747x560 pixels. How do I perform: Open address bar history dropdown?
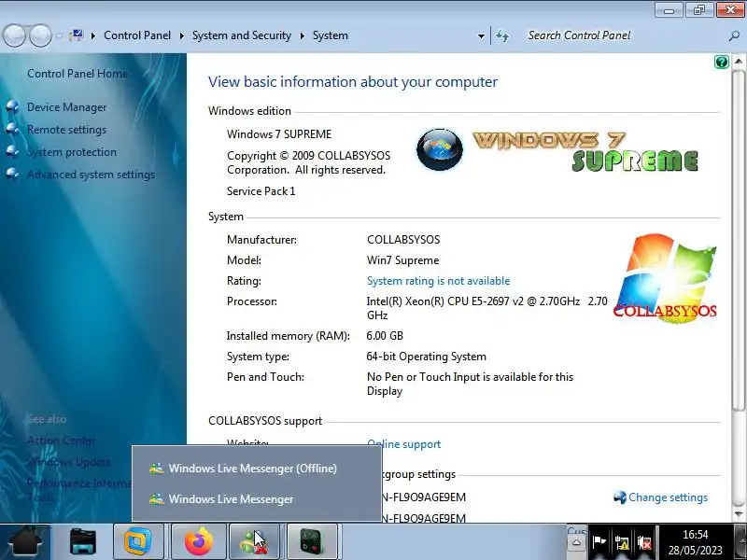[x=481, y=36]
